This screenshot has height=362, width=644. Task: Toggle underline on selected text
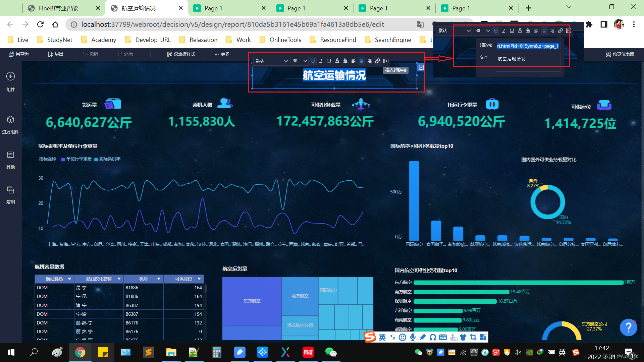(329, 61)
